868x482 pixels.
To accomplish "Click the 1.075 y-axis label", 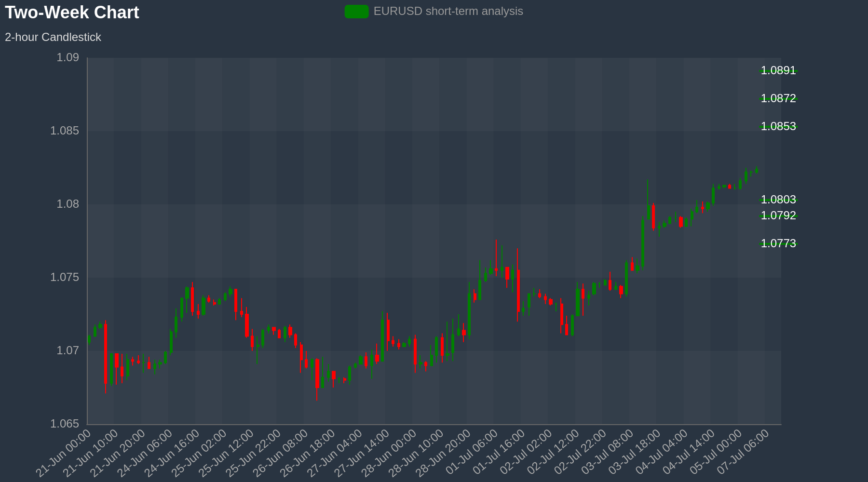I will pos(65,278).
